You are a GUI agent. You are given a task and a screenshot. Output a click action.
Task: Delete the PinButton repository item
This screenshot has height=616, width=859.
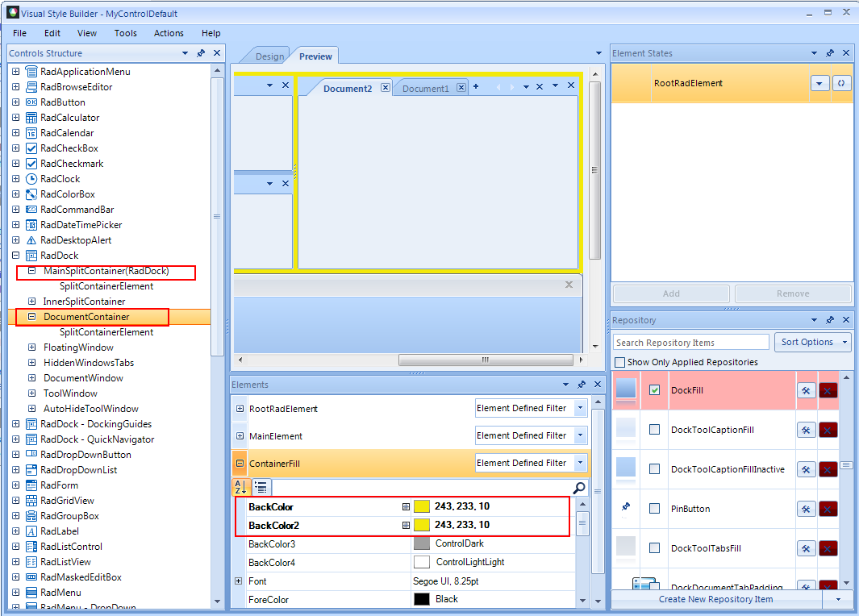click(828, 509)
